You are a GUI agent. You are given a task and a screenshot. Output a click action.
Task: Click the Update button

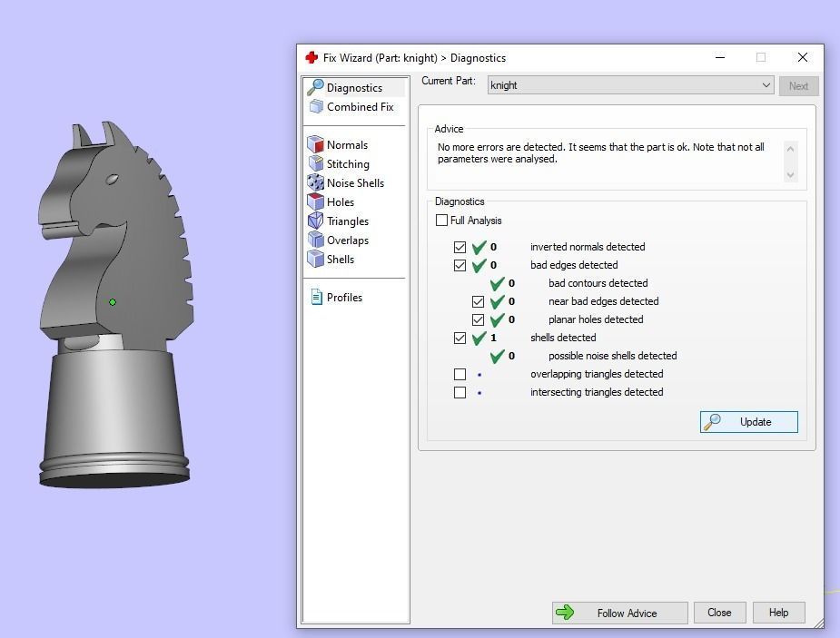pyautogui.click(x=748, y=422)
